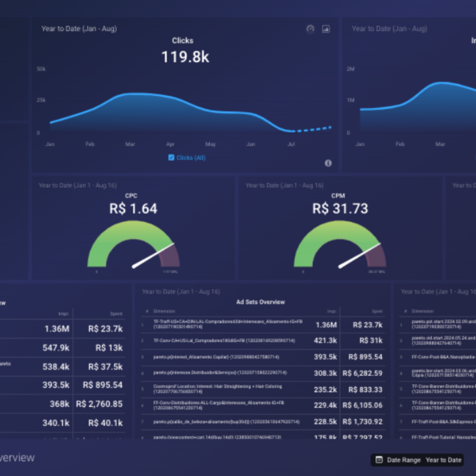Sort Ad Sets table by Impr. column
The height and width of the screenshot is (476, 476).
point(332,311)
